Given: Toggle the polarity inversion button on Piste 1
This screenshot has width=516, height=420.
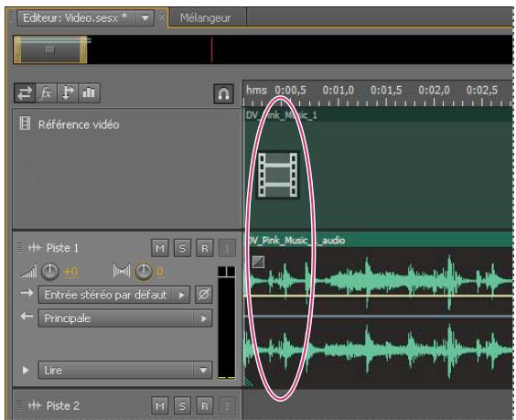Looking at the screenshot, I should pos(203,295).
